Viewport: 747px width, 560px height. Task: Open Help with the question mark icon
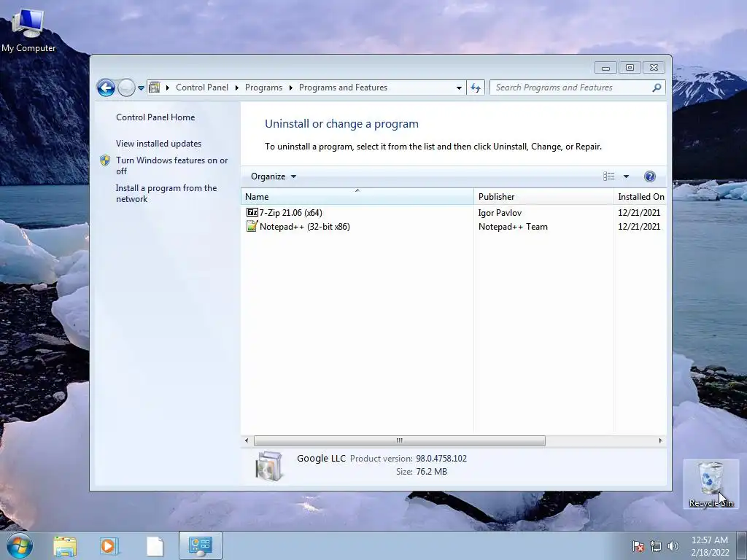point(649,176)
